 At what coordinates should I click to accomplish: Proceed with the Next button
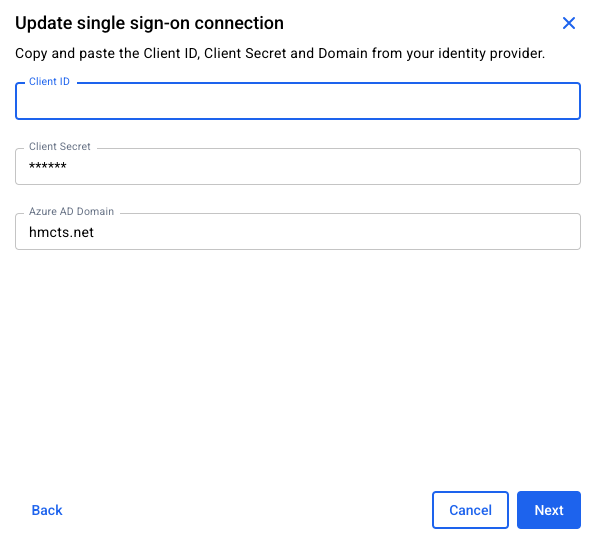tap(549, 510)
